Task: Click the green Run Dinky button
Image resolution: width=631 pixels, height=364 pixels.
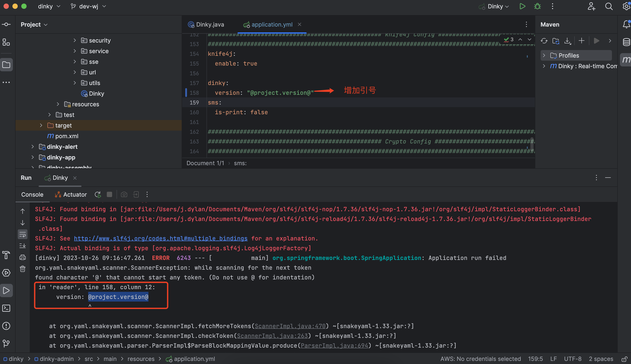Action: [x=522, y=6]
